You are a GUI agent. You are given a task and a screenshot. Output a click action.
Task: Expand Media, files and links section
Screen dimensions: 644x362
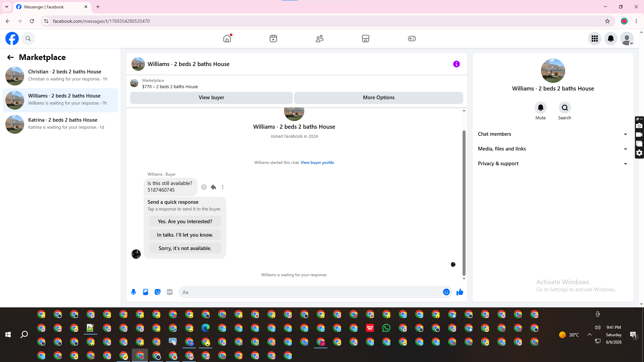[x=553, y=149]
